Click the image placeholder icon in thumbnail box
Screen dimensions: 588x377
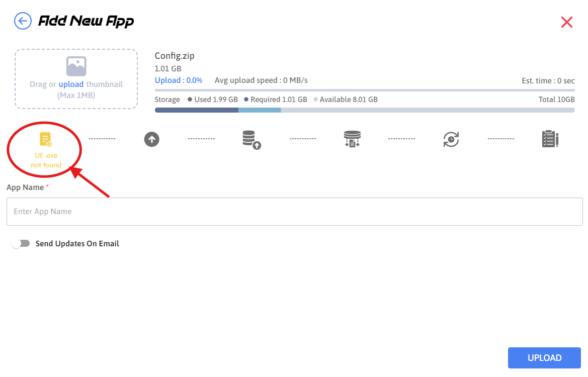(76, 66)
